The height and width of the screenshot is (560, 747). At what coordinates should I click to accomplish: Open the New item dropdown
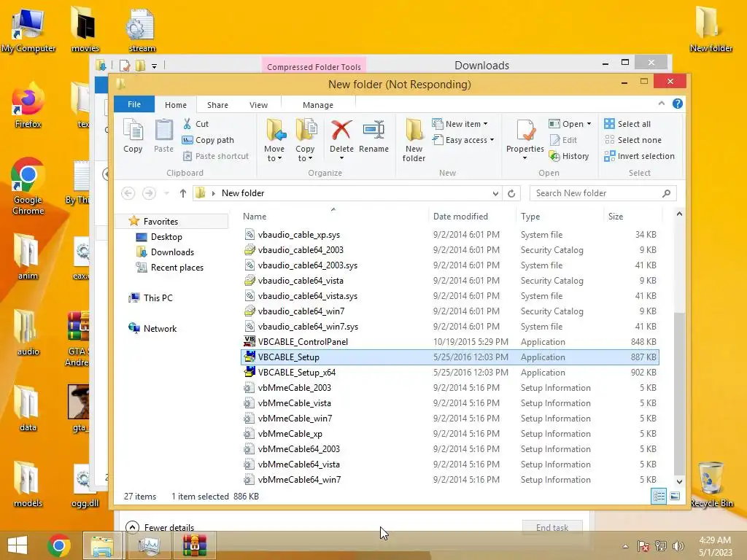point(460,124)
